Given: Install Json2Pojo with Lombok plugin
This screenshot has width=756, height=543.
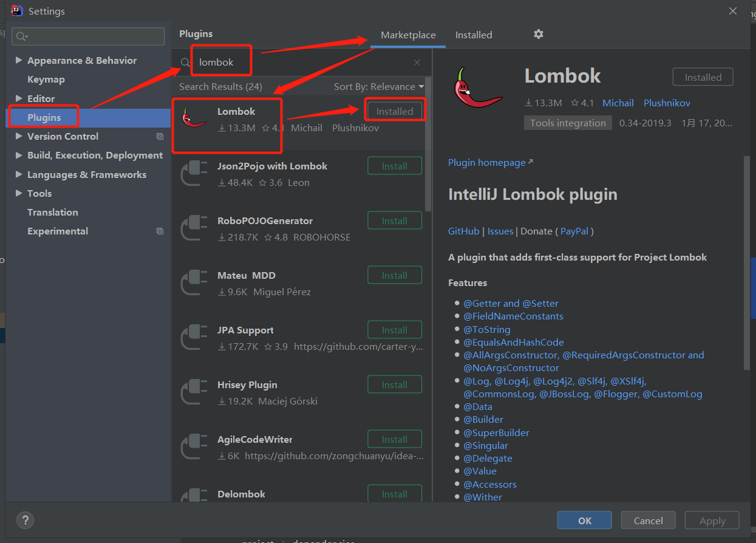Looking at the screenshot, I should point(395,166).
